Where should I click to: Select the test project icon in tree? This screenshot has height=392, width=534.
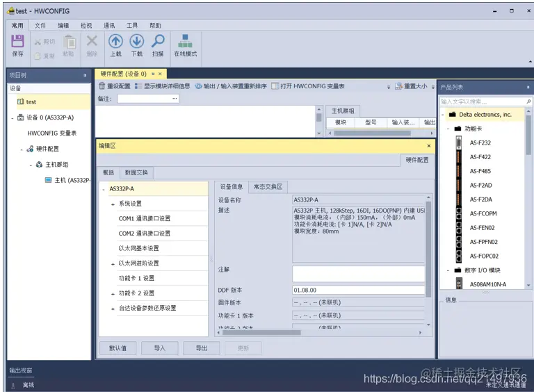click(20, 101)
